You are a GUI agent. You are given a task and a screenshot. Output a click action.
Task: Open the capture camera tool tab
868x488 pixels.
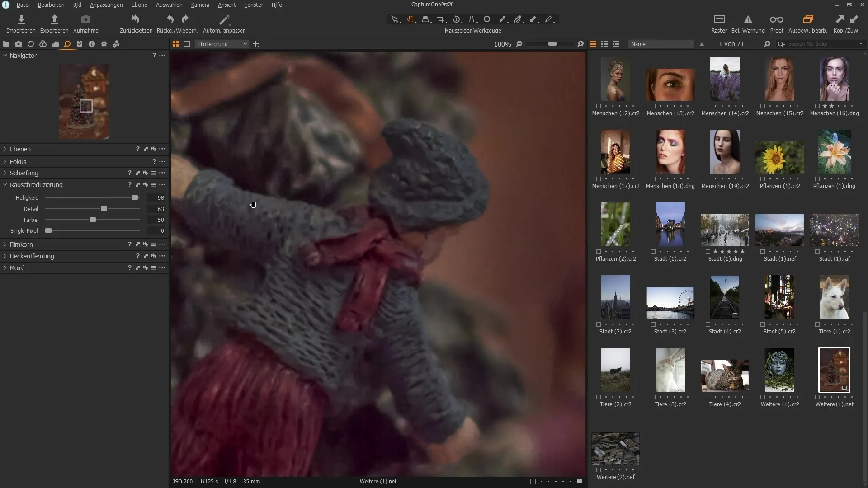19,44
